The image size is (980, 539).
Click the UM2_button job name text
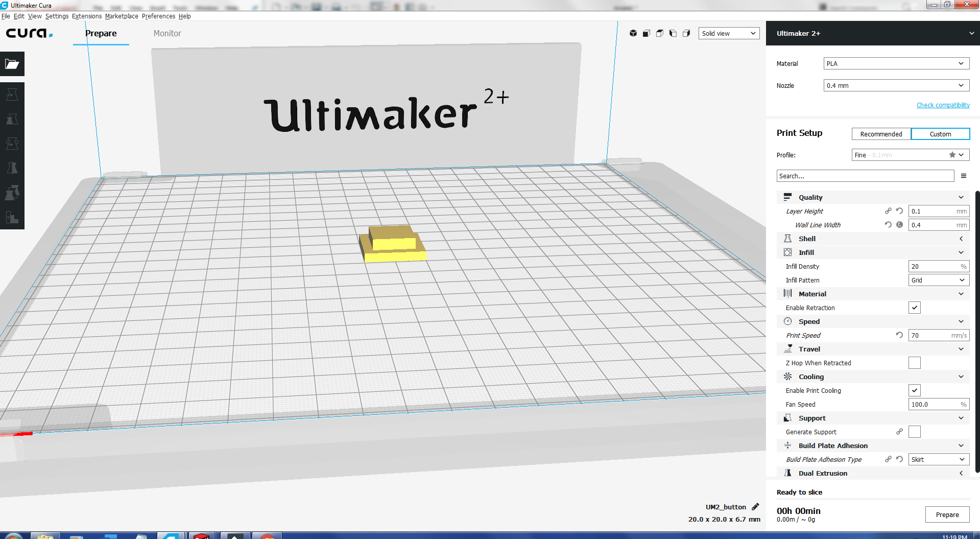[x=726, y=507]
